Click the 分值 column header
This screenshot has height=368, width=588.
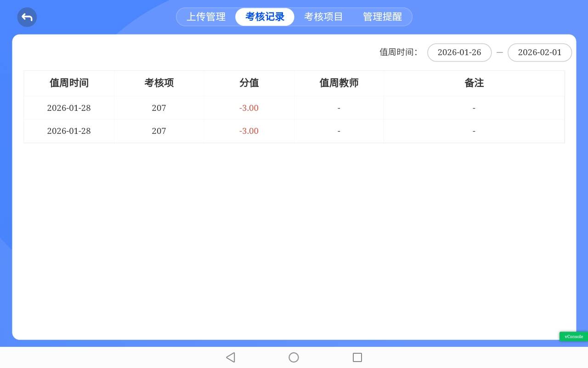249,83
